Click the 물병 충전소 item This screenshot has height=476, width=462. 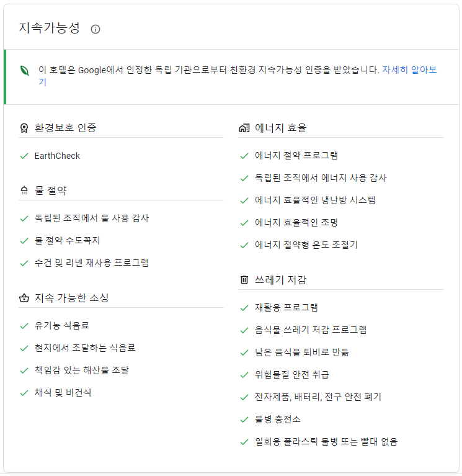click(278, 420)
